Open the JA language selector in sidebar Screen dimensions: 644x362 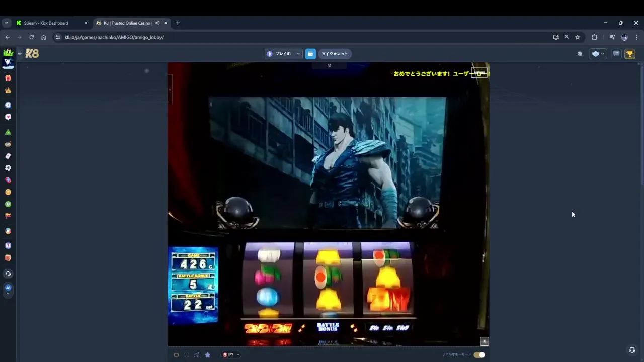(x=8, y=289)
